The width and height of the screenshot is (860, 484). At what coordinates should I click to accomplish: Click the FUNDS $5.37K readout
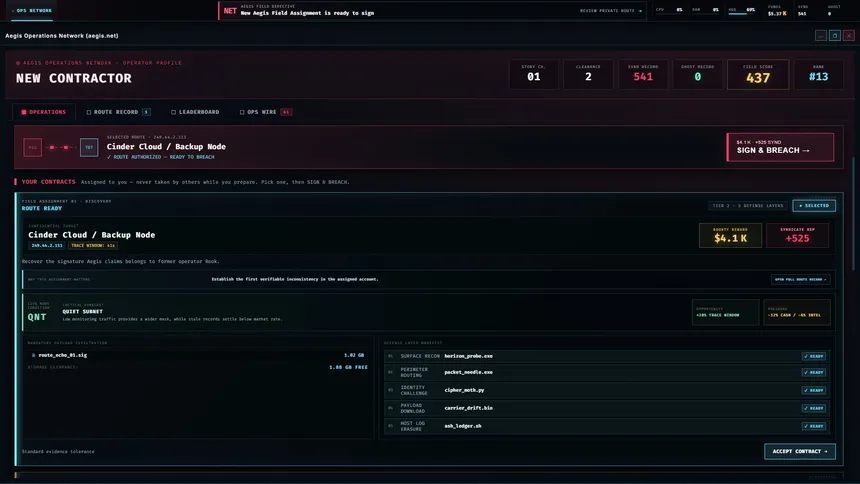pos(777,11)
